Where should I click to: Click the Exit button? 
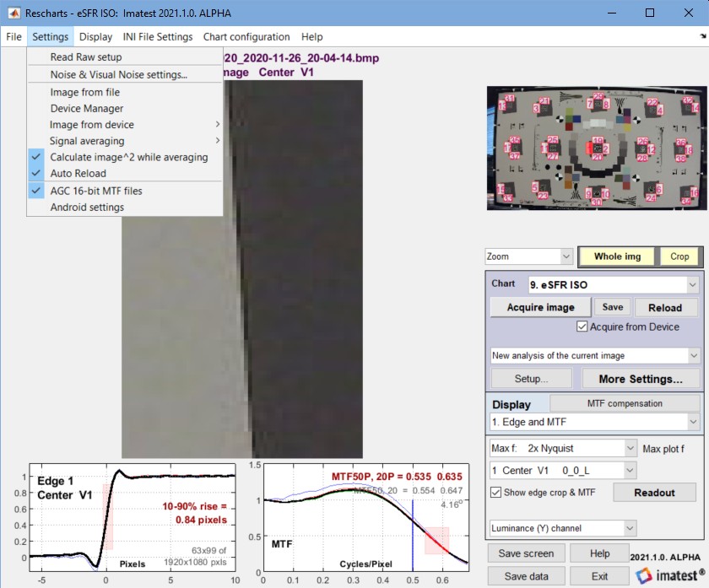tap(599, 576)
